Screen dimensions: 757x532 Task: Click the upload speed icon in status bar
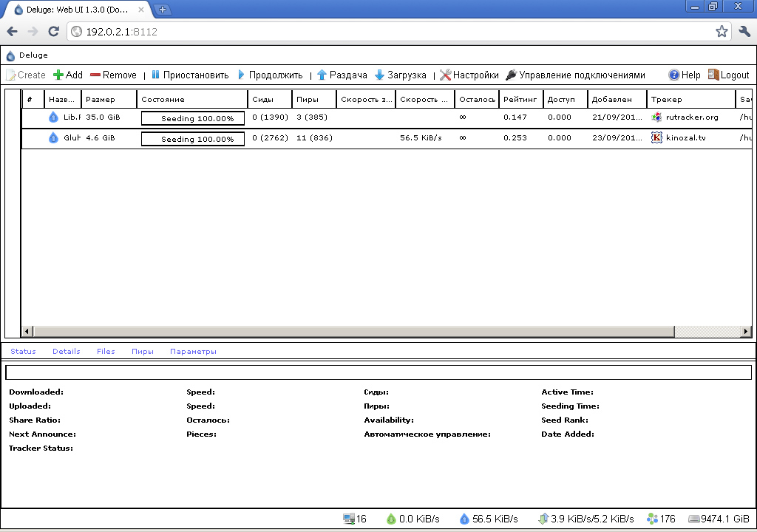[x=464, y=519]
